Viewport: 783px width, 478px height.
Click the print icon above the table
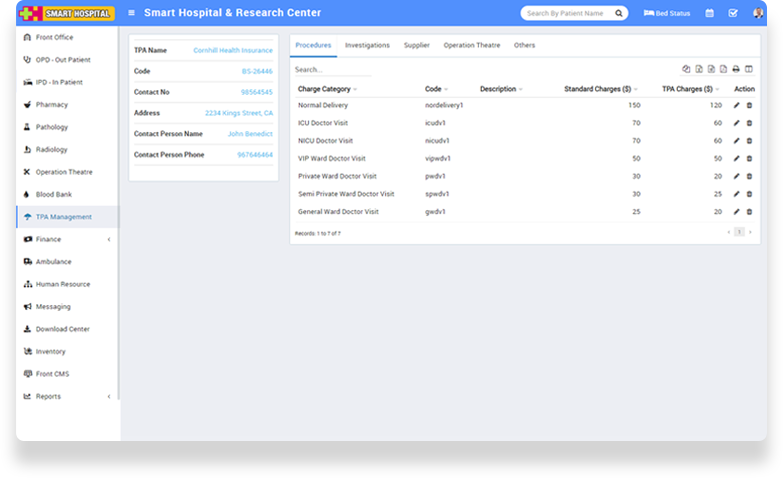click(736, 69)
